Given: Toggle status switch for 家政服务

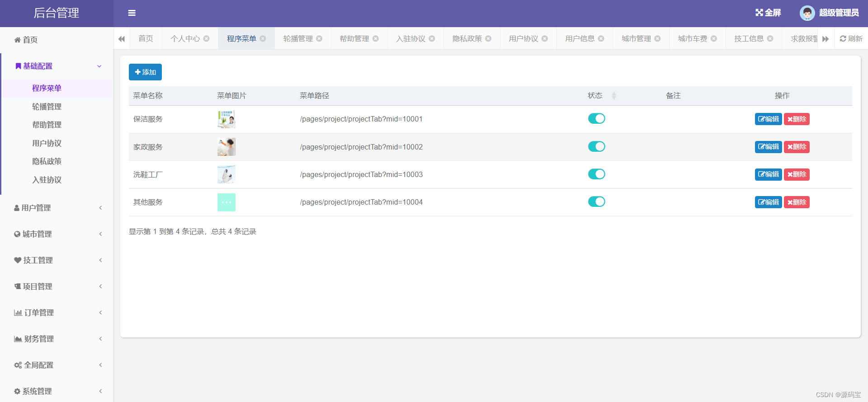Looking at the screenshot, I should click(x=597, y=146).
